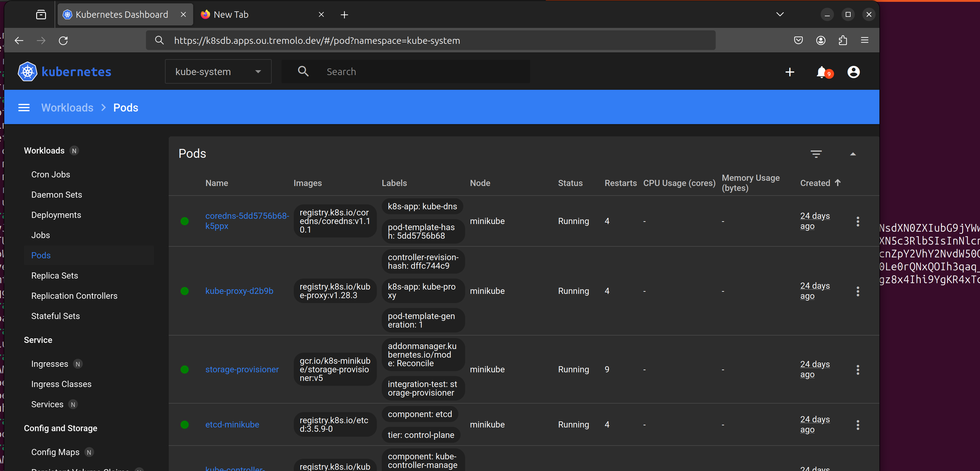Screen dimensions: 980x471
Task: Click the create new resource plus icon
Action: [x=790, y=72]
